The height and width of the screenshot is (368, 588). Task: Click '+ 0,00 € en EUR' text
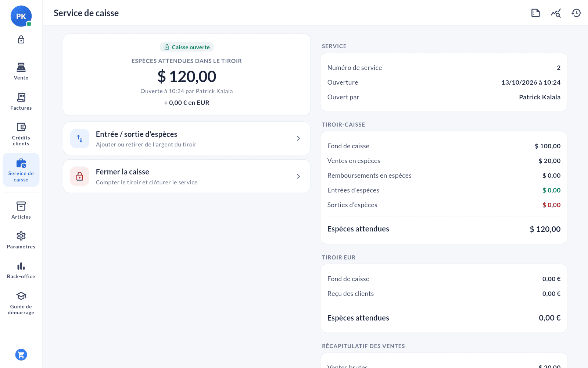187,103
